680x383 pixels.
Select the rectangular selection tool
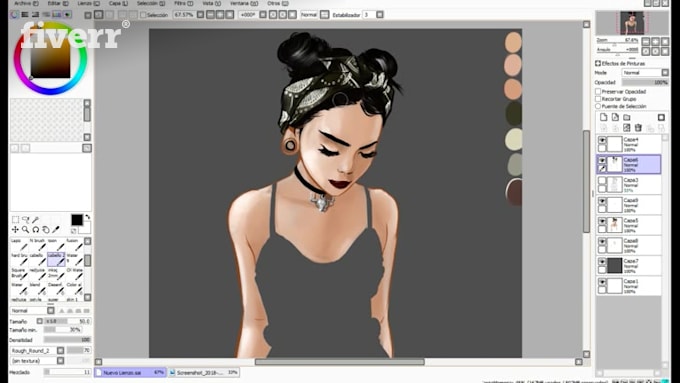15,220
